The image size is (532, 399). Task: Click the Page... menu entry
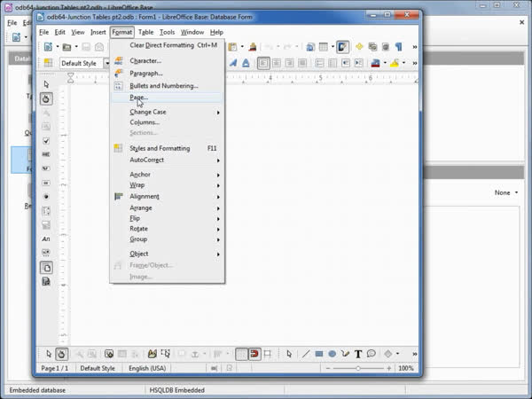pos(167,98)
